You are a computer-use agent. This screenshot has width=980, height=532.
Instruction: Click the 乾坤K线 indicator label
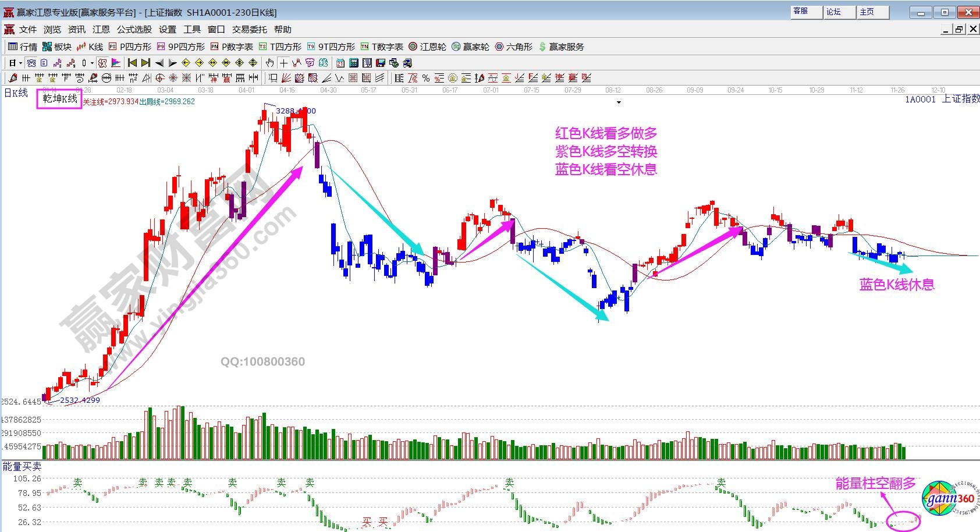(x=59, y=99)
